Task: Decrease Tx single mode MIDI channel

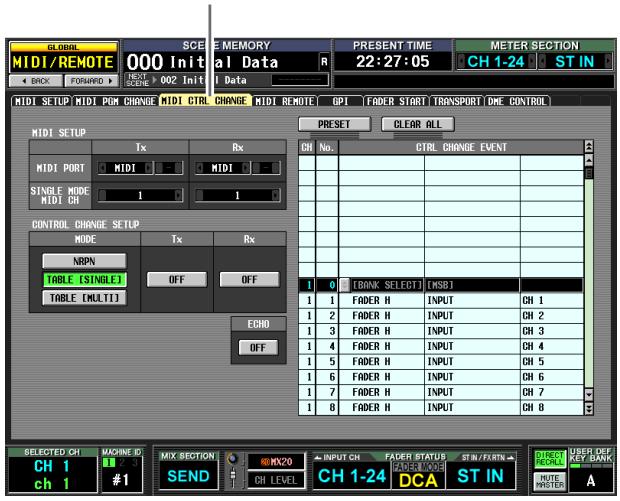Action: click(102, 195)
